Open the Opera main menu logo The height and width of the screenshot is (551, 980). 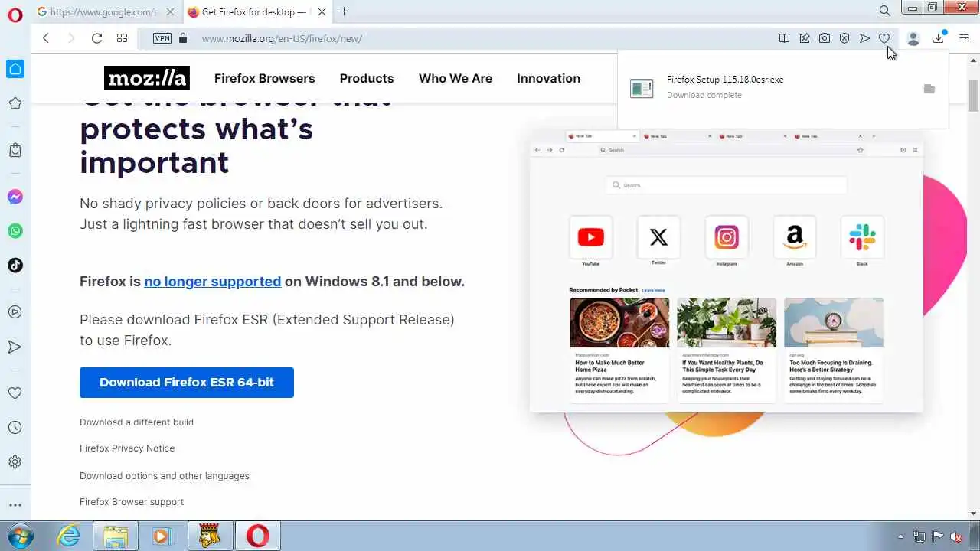click(x=15, y=15)
